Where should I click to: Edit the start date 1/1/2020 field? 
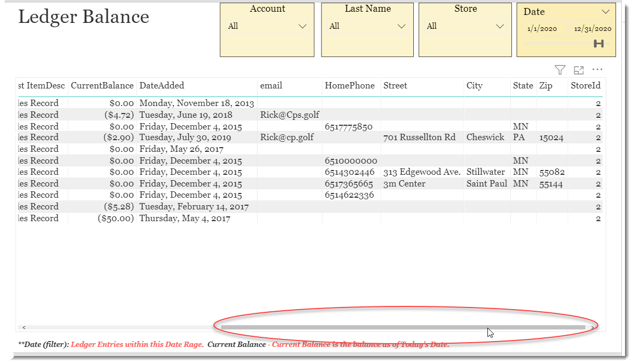(x=542, y=29)
